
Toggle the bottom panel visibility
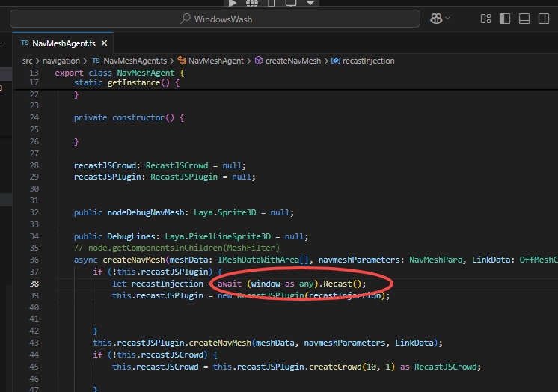pyautogui.click(x=524, y=19)
